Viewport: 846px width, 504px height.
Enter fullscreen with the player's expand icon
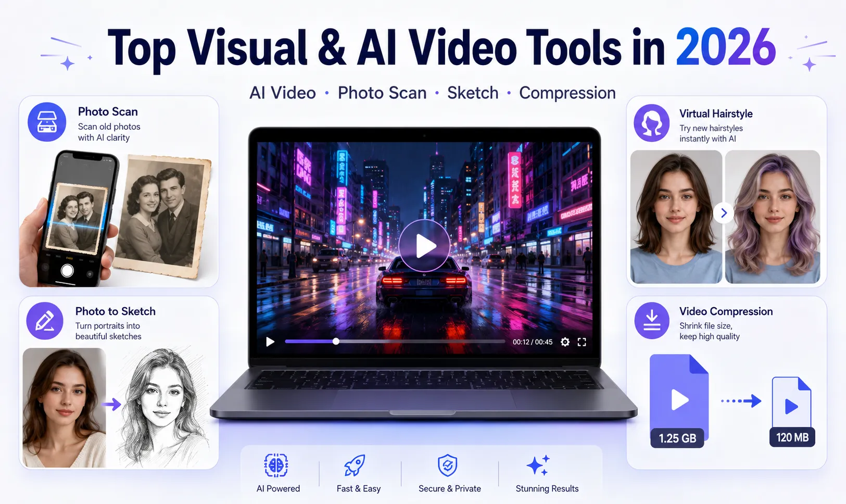(x=582, y=342)
